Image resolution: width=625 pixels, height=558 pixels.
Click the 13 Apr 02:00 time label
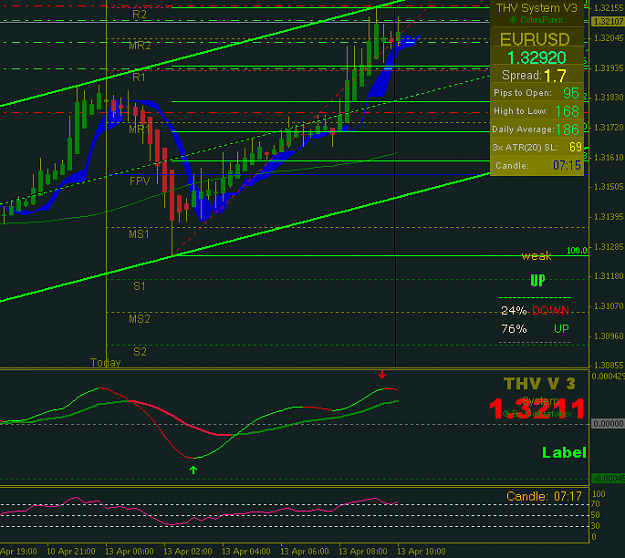[188, 552]
